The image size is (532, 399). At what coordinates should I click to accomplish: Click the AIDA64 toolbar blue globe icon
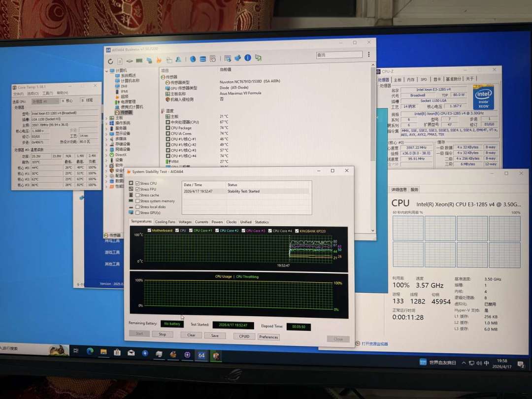pos(193,59)
